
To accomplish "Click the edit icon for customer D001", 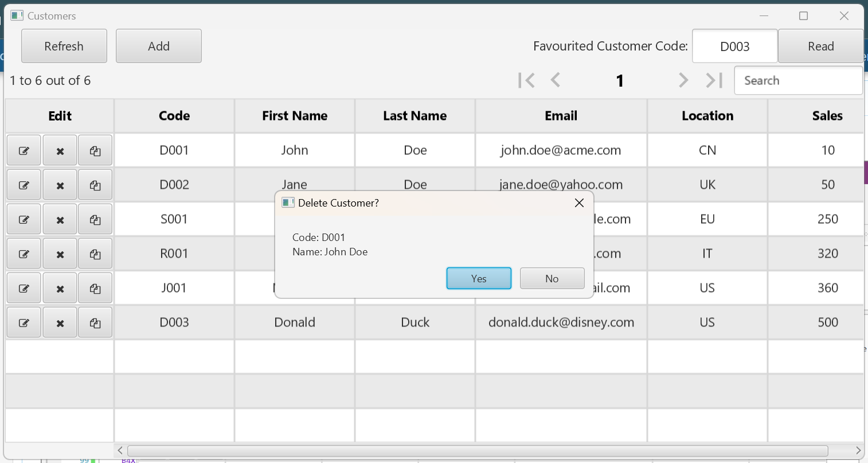I will pos(24,151).
